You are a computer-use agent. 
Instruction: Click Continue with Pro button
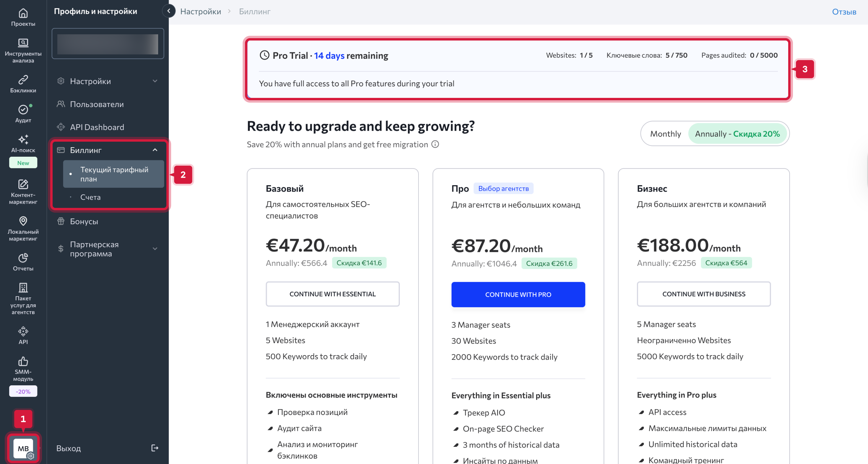[x=518, y=294]
